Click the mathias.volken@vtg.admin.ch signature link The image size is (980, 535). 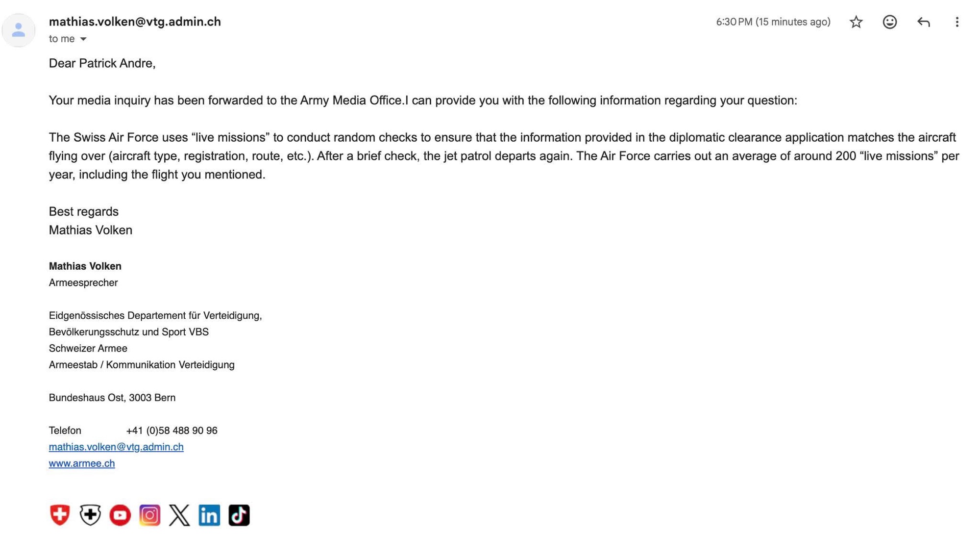tap(116, 447)
